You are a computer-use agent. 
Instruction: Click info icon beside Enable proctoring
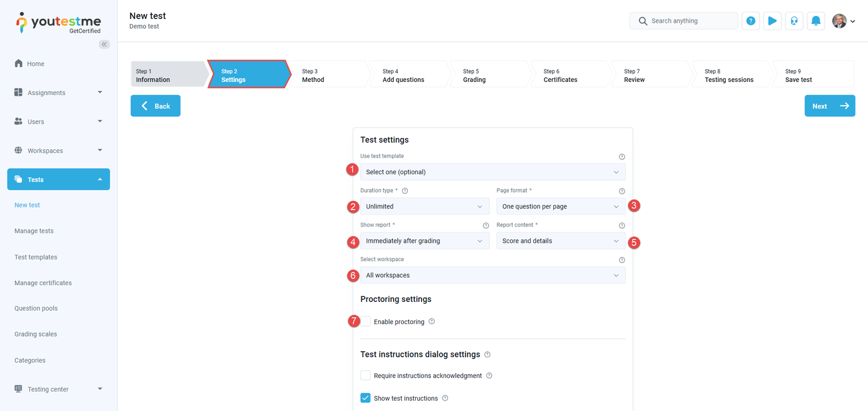tap(432, 321)
